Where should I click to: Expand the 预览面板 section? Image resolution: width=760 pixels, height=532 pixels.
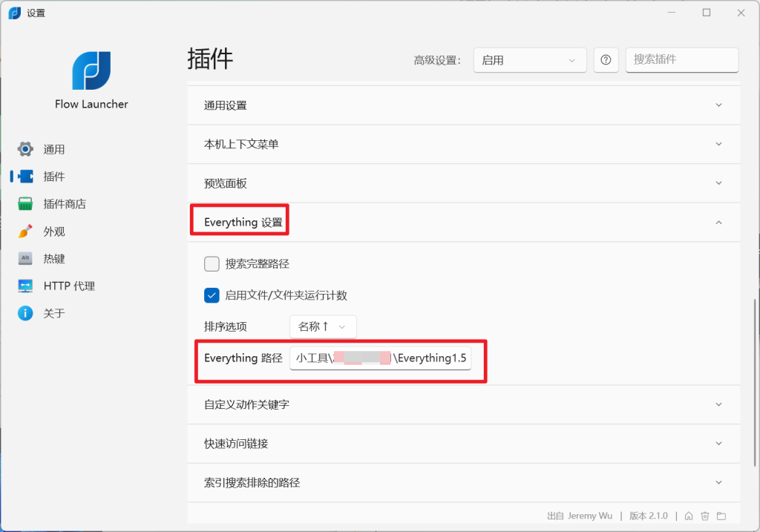point(463,183)
